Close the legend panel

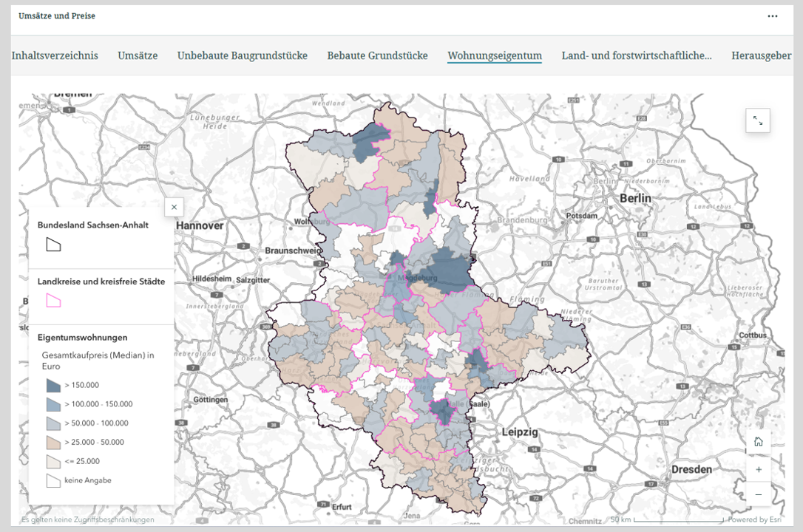point(174,208)
